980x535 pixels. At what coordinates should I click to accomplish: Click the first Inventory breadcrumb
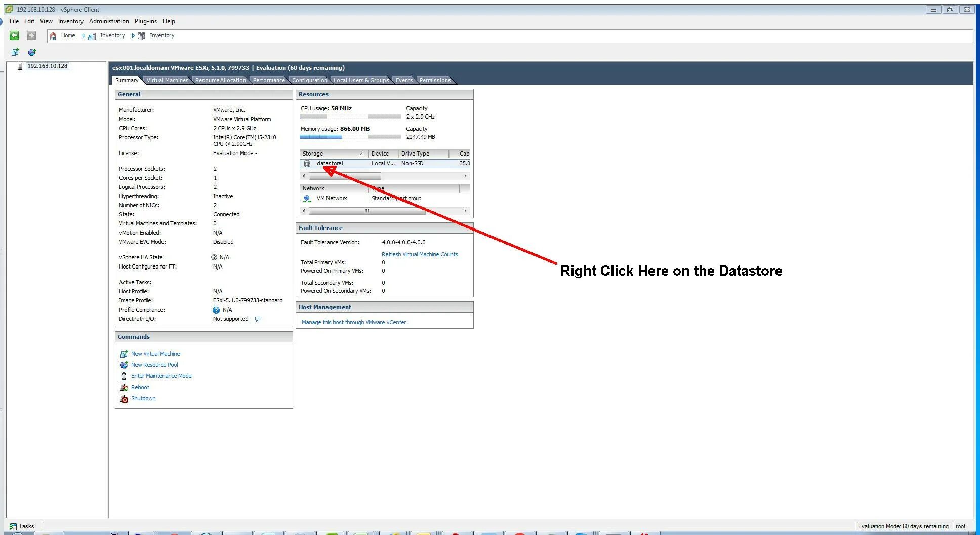(x=112, y=36)
